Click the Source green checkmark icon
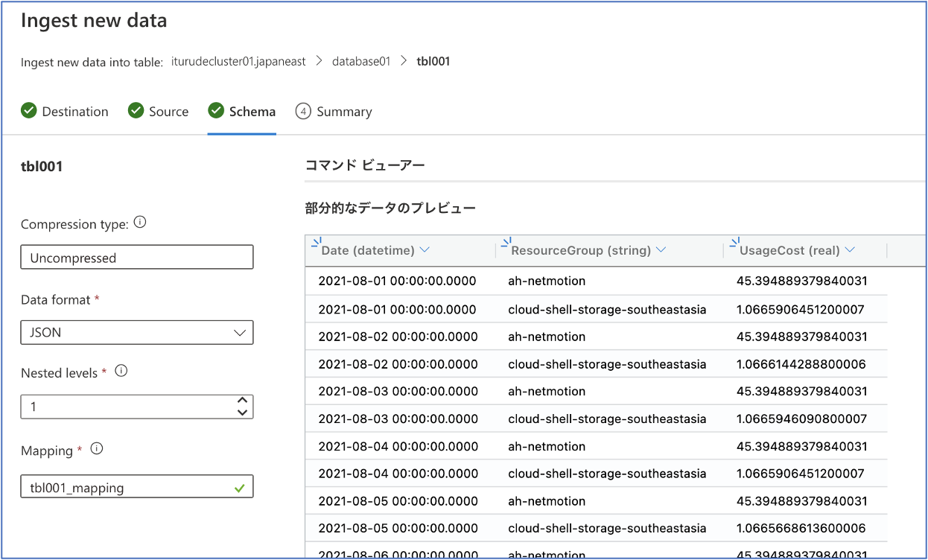Screen dimensions: 928x560 tap(136, 111)
